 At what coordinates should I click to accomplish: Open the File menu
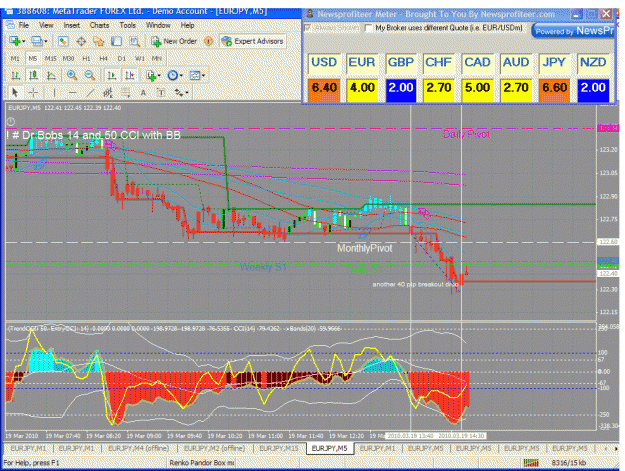click(x=24, y=25)
